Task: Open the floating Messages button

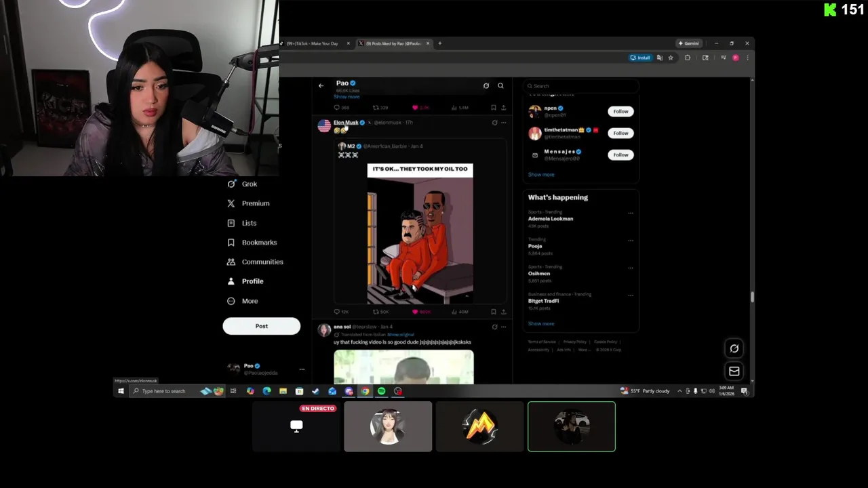Action: (x=734, y=371)
